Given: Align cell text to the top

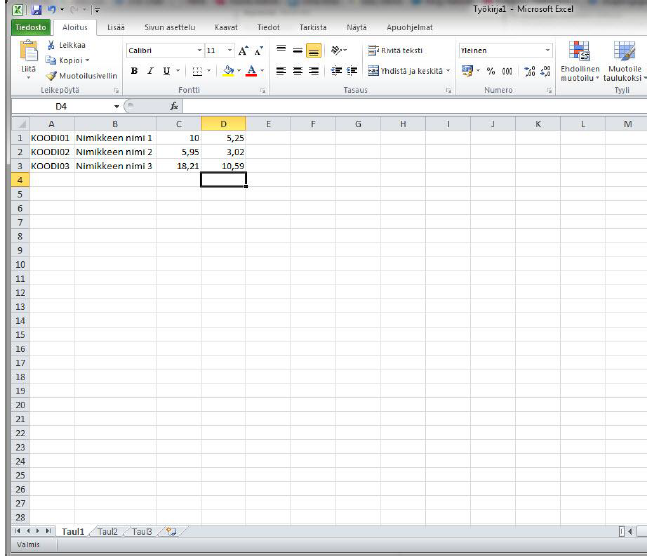Looking at the screenshot, I should (281, 50).
